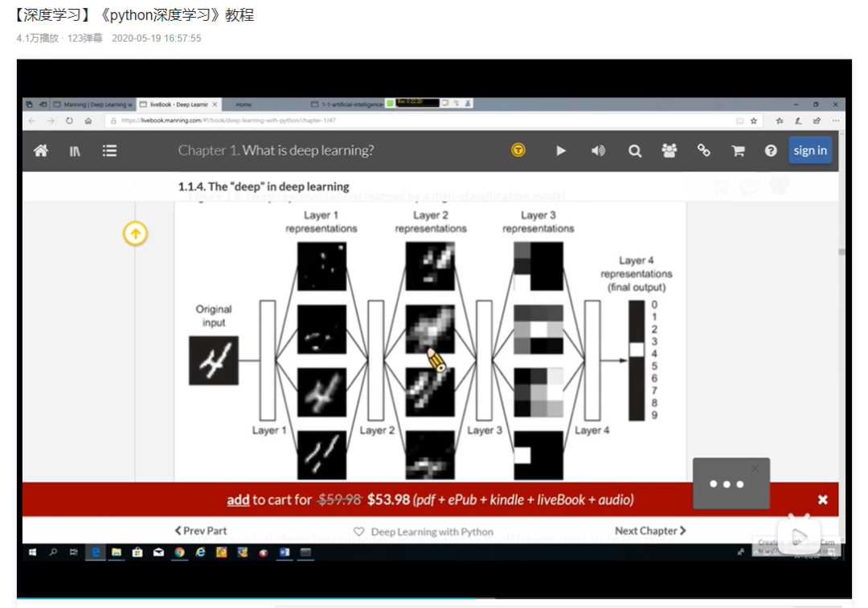Open the help question mark icon
The image size is (868, 608).
[771, 150]
